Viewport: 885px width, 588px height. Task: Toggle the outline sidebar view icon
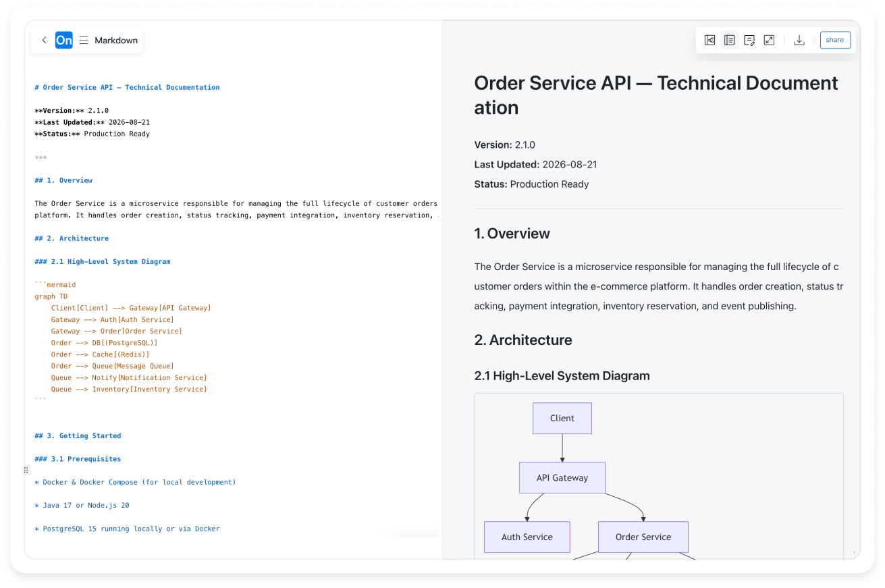point(730,41)
